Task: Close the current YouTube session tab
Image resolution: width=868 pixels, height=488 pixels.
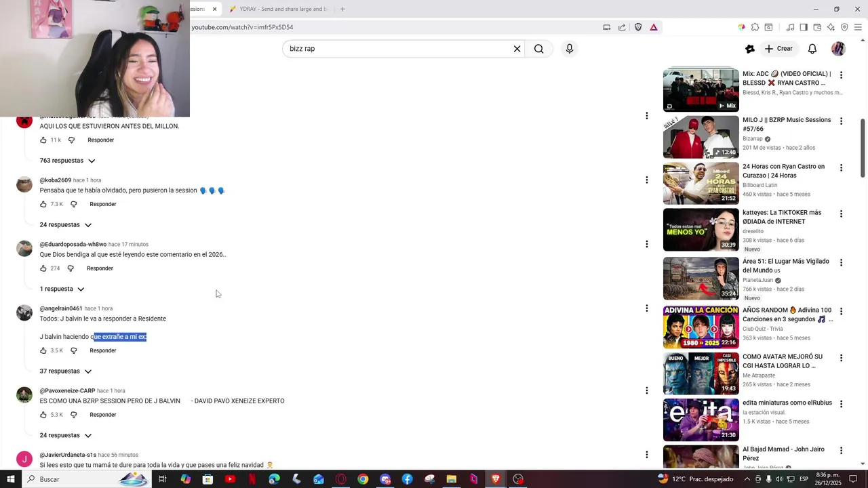Action: click(214, 9)
